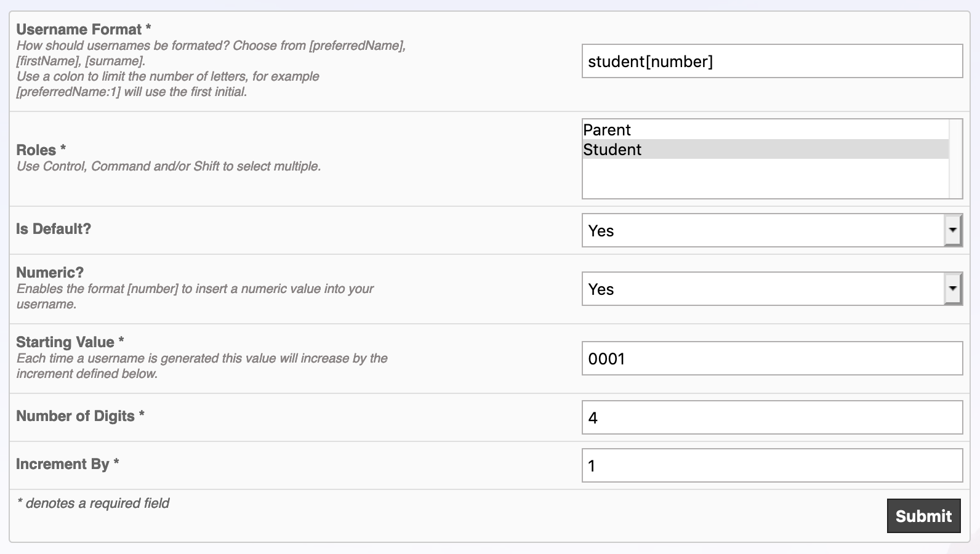Screen dimensions: 980x554
Task: Expand the Numeric dropdown arrow
Action: pos(953,289)
